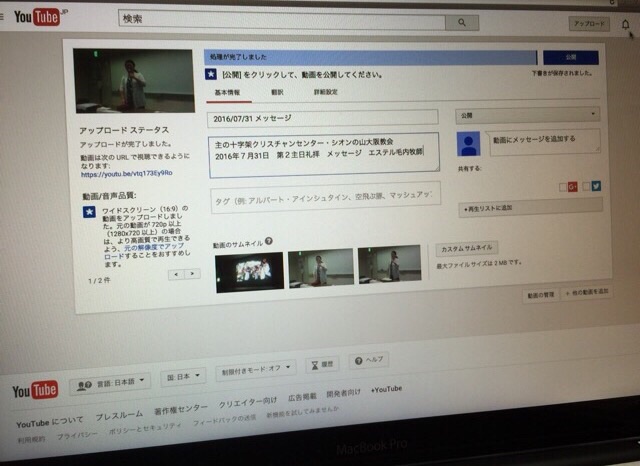Tick the checkbox left of Twitter icon
This screenshot has height=466, width=640.
click(586, 186)
